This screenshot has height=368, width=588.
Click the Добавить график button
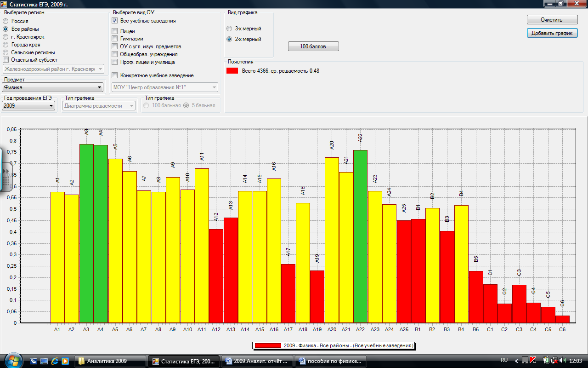coord(552,33)
